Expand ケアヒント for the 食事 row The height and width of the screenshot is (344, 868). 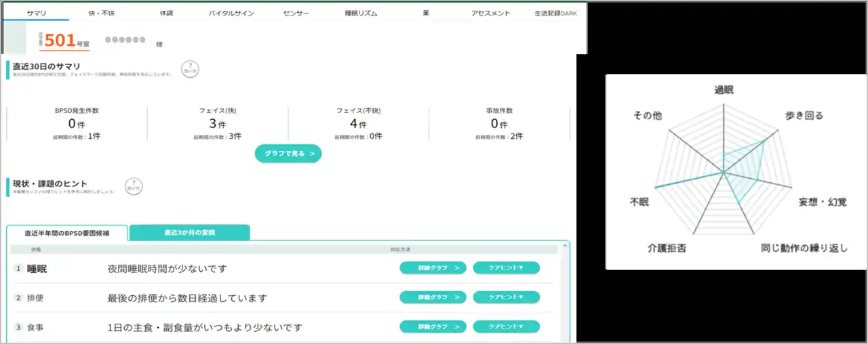pos(506,326)
